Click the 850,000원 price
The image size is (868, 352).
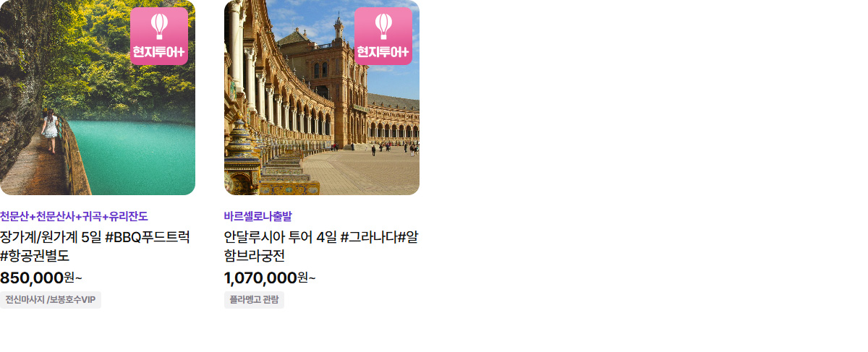[x=41, y=278]
